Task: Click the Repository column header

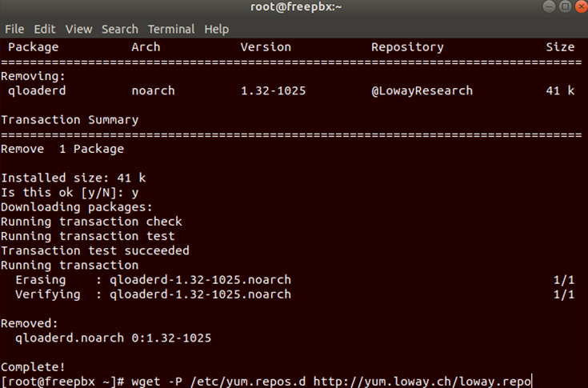Action: (x=407, y=47)
